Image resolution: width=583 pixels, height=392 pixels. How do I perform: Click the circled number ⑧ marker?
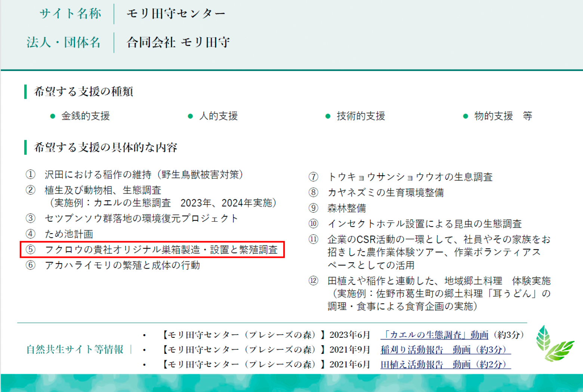point(313,192)
